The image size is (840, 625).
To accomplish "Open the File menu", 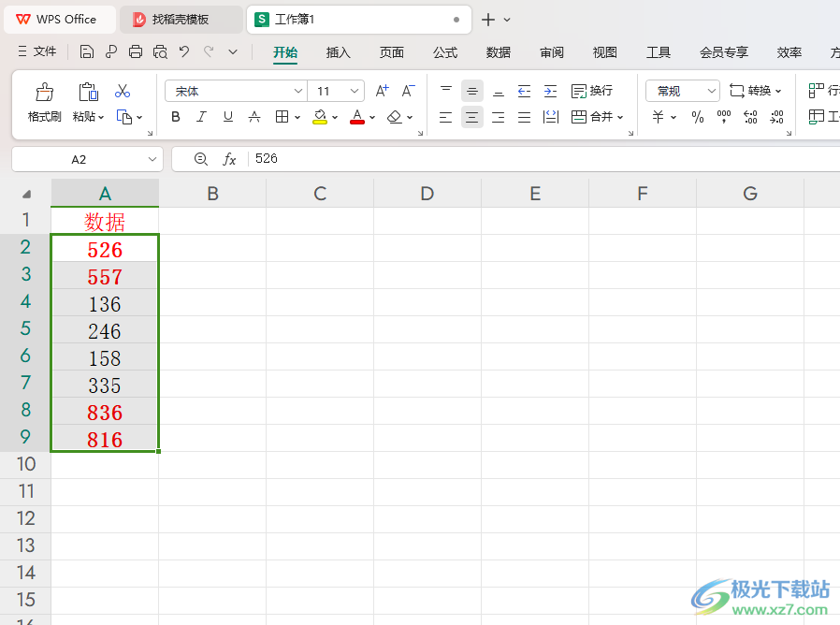I will pyautogui.click(x=37, y=51).
